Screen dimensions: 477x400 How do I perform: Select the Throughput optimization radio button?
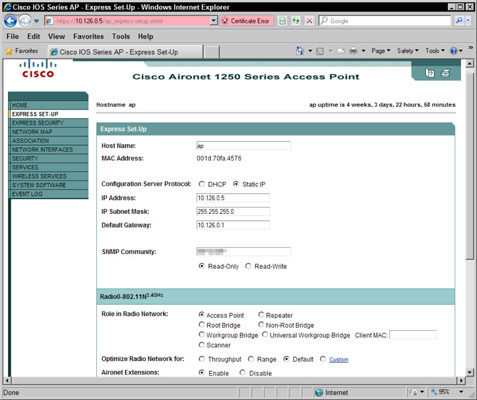202,359
